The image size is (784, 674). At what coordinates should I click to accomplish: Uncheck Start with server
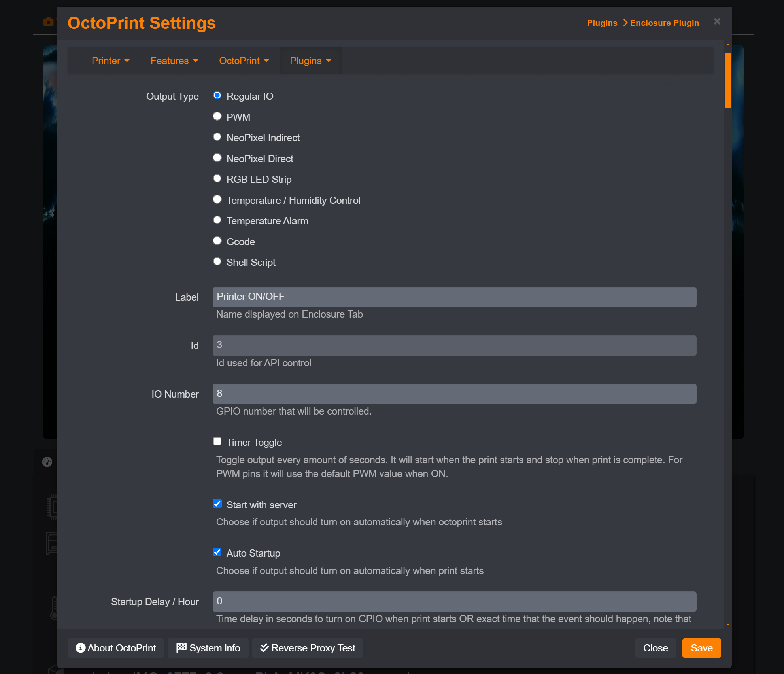[217, 504]
